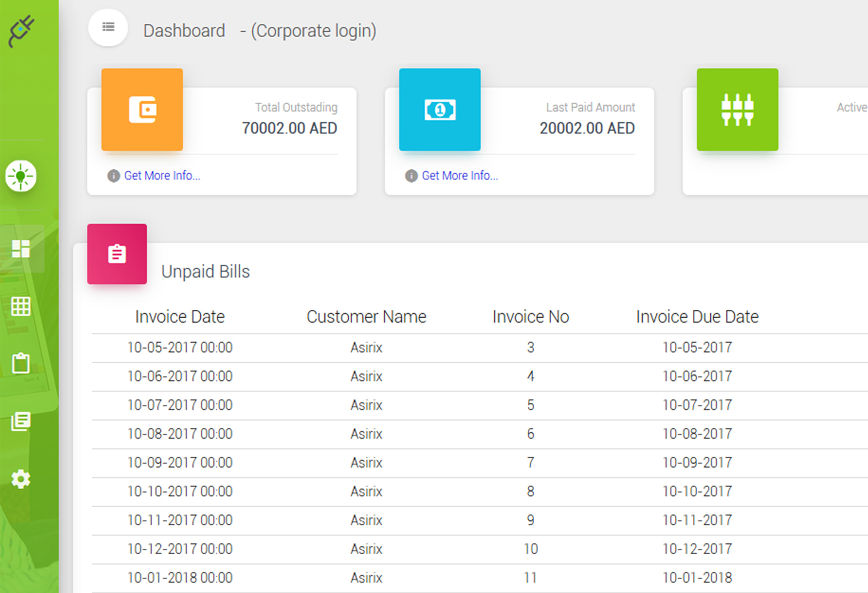
Task: Click due date 10-10-2017 cell
Action: pos(697,491)
